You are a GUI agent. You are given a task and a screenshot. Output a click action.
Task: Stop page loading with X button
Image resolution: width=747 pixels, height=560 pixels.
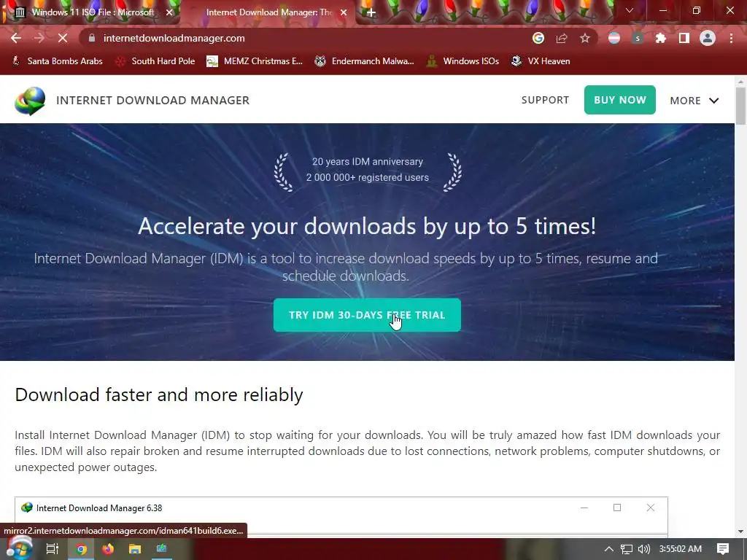point(63,38)
